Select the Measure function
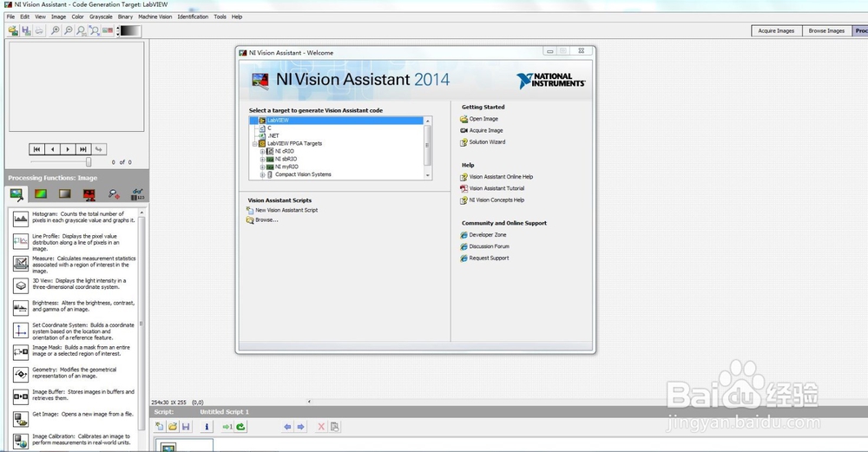This screenshot has height=452, width=868. click(x=74, y=265)
